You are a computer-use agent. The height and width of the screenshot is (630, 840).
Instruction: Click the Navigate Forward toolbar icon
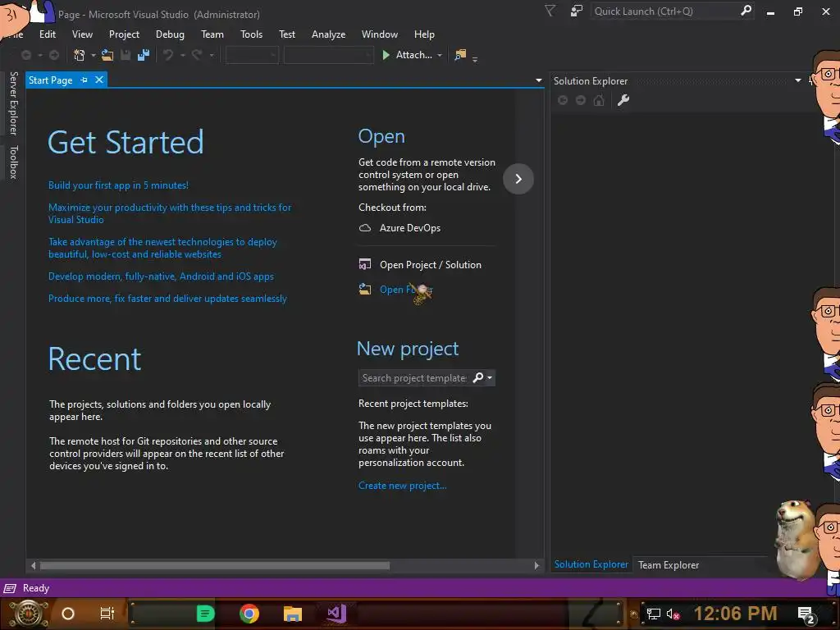(x=53, y=55)
